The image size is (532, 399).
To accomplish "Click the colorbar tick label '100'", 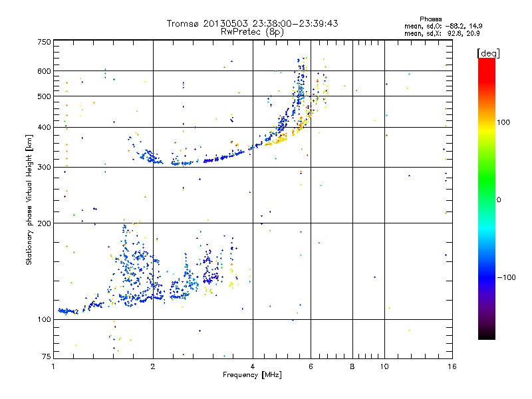I will coord(503,122).
